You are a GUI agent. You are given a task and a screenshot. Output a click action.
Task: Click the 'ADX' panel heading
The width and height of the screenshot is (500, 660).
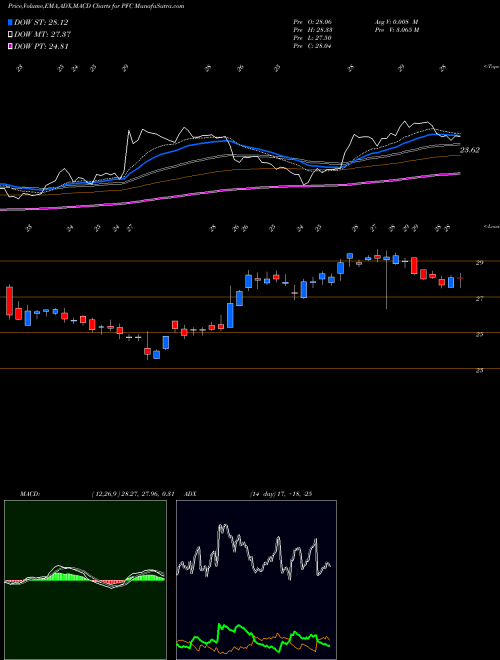(x=191, y=494)
